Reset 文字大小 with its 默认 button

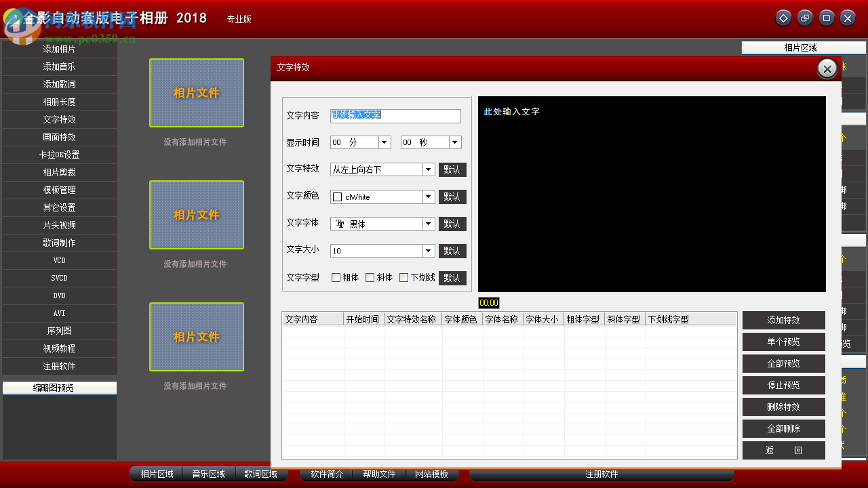[x=452, y=251]
